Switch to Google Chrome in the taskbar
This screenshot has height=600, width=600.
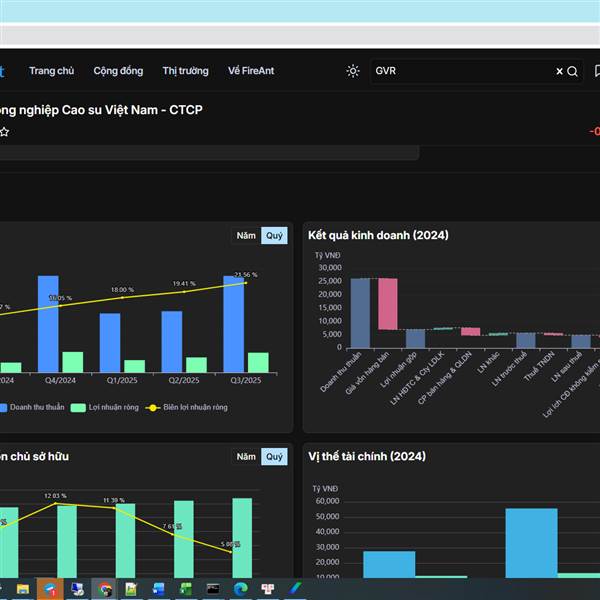(104, 589)
